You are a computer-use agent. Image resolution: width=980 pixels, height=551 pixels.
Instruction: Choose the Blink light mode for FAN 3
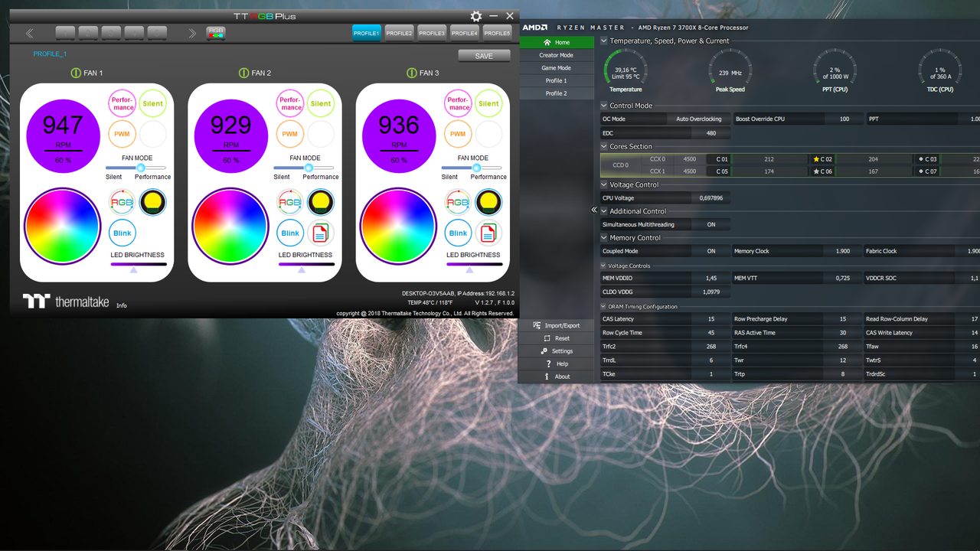(x=458, y=233)
